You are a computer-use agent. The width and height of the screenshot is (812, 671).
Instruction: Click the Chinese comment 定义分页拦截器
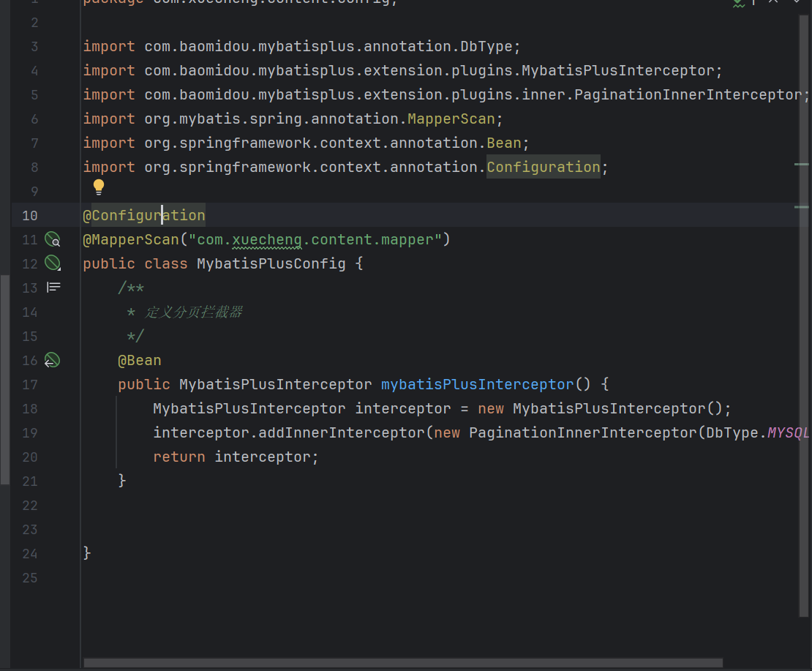[194, 312]
